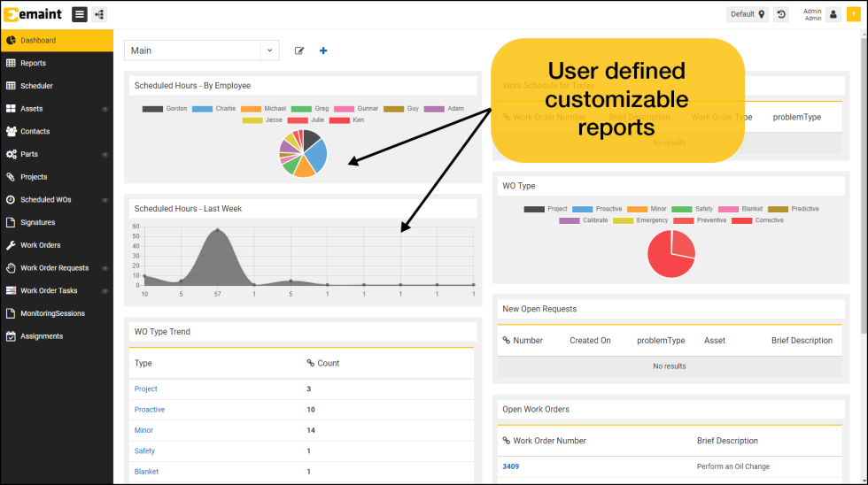The image size is (868, 485).
Task: Click the Proactive type link
Action: pyautogui.click(x=150, y=410)
